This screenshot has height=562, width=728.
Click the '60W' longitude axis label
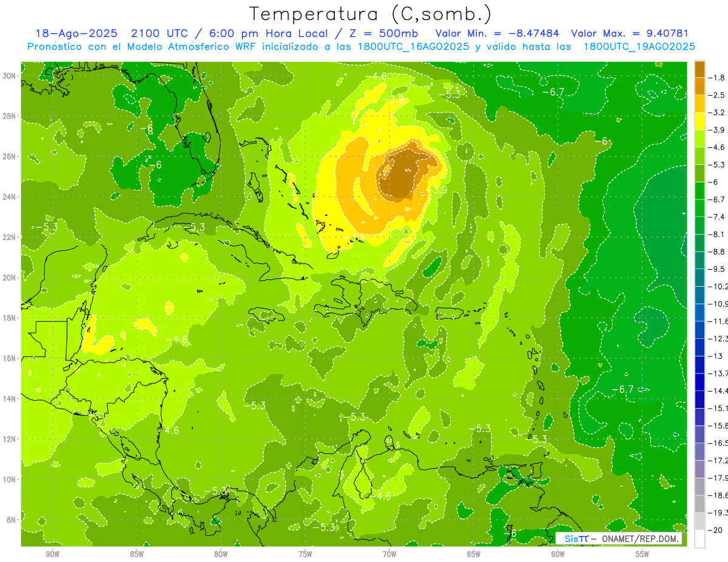558,555
